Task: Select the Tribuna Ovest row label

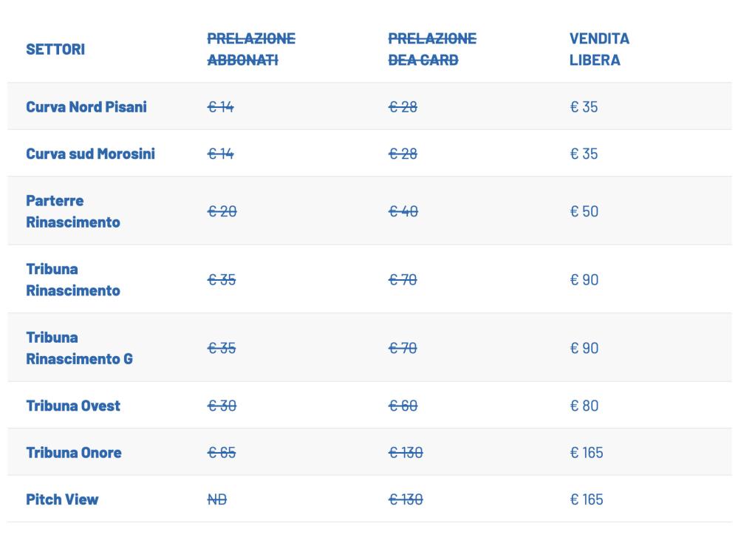Action: pos(73,406)
